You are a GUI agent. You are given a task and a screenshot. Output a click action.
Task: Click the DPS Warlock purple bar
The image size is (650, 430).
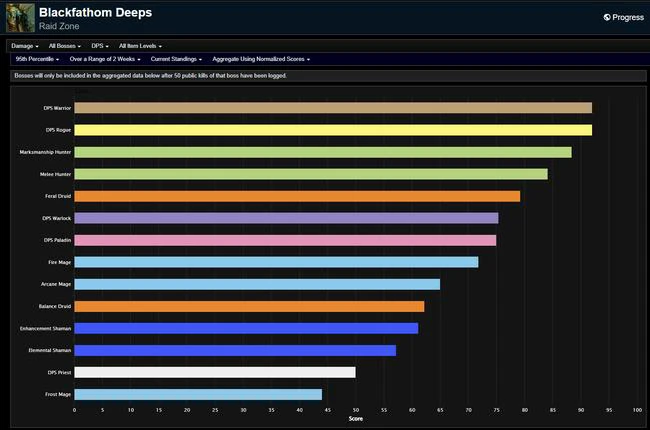(286, 218)
